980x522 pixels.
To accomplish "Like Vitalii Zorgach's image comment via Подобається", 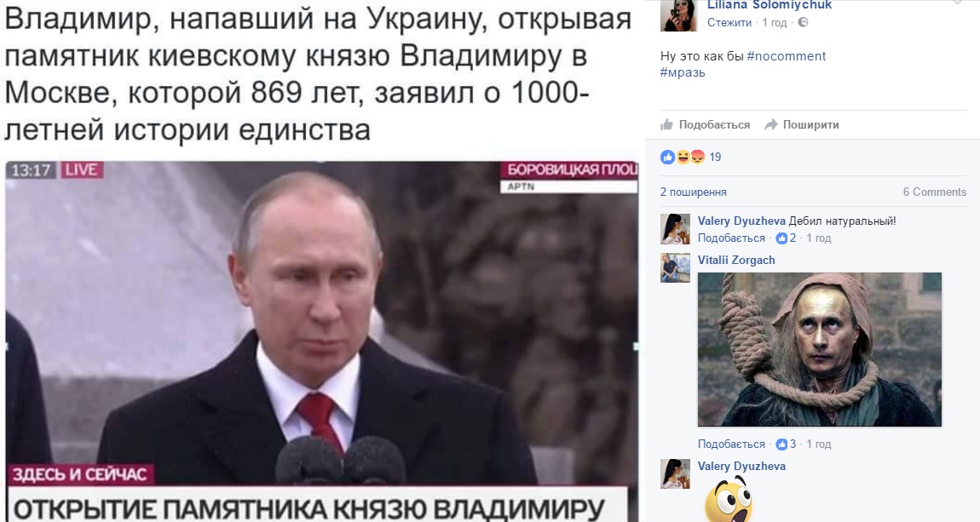I will [x=731, y=444].
